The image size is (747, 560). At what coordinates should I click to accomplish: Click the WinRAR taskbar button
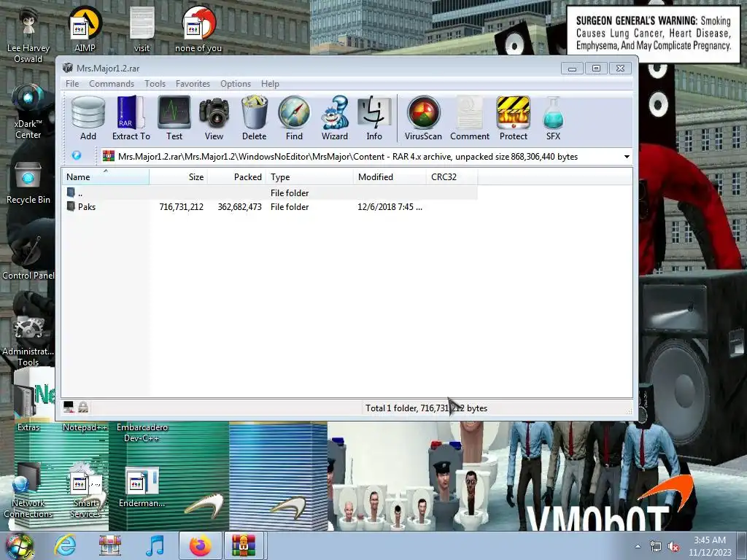click(244, 545)
